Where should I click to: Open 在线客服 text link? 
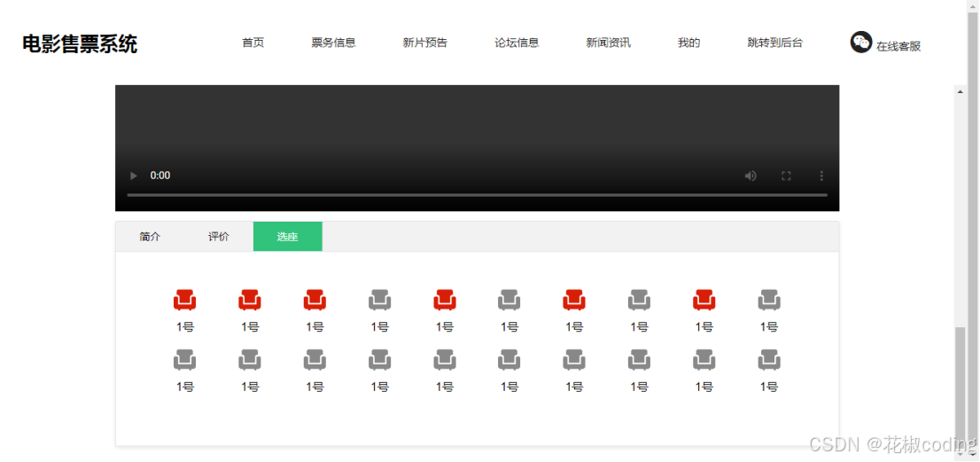[898, 46]
